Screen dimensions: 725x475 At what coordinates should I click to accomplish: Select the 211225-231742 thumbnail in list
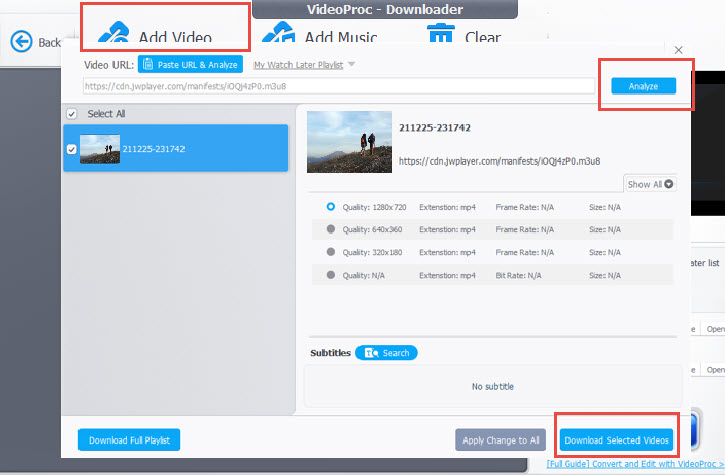100,149
